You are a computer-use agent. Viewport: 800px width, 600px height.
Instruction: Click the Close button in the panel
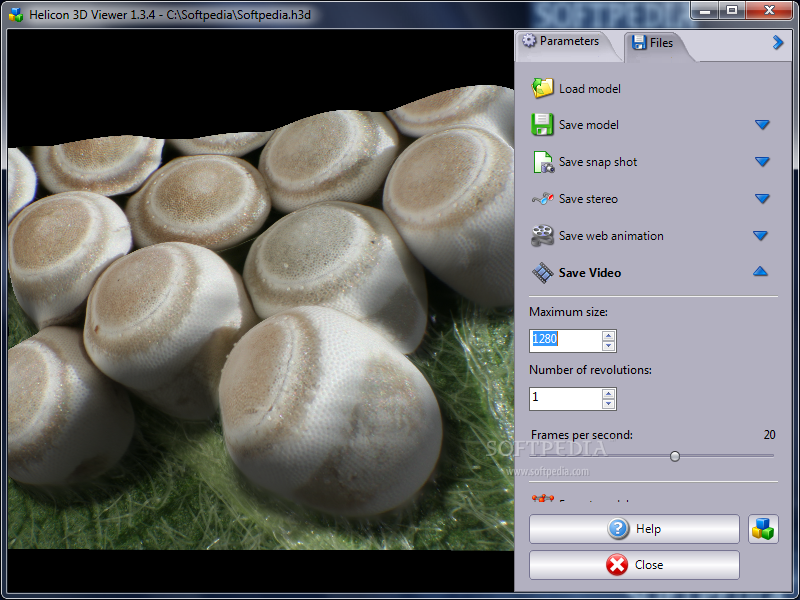point(634,565)
